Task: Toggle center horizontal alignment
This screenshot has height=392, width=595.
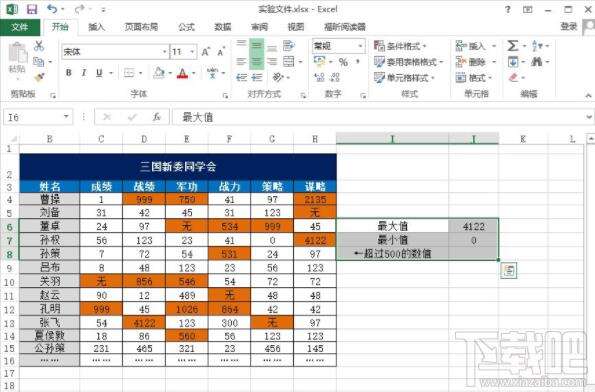Action: click(x=257, y=61)
